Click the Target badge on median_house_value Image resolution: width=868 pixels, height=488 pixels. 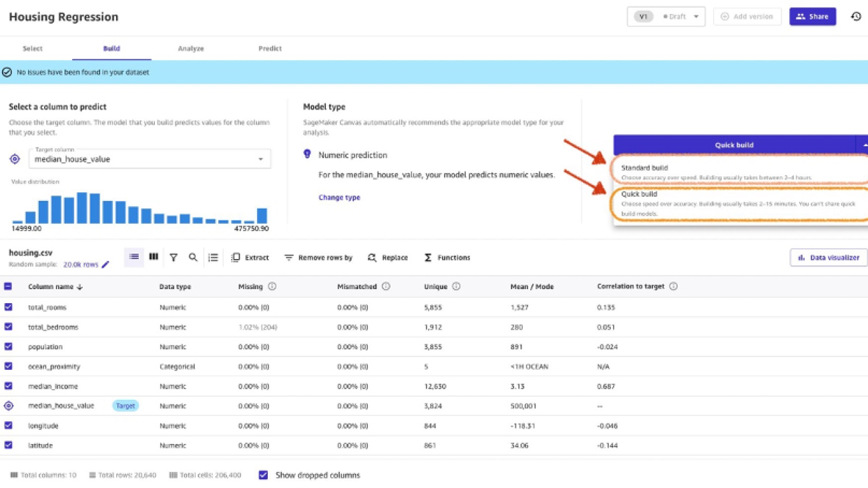pyautogui.click(x=125, y=406)
